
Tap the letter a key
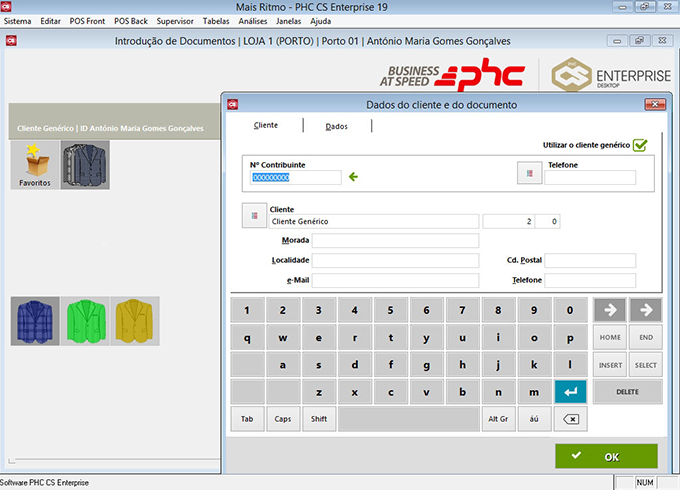(x=283, y=365)
